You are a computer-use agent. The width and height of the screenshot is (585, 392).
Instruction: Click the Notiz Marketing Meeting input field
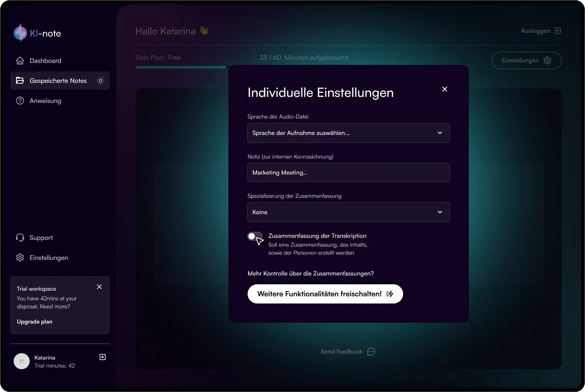(x=349, y=173)
